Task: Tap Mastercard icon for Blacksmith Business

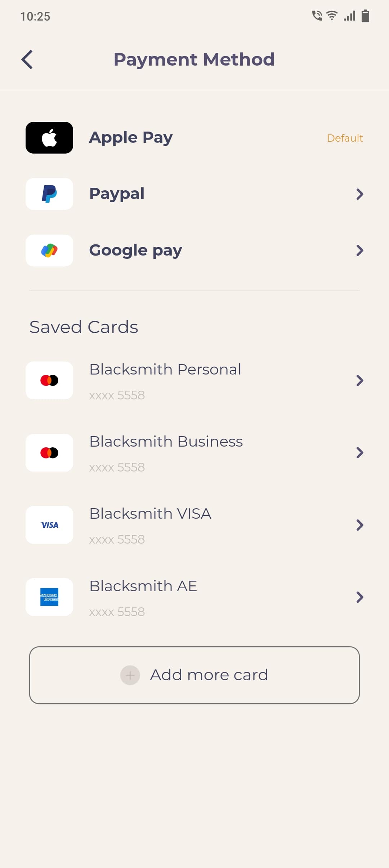Action: (49, 453)
